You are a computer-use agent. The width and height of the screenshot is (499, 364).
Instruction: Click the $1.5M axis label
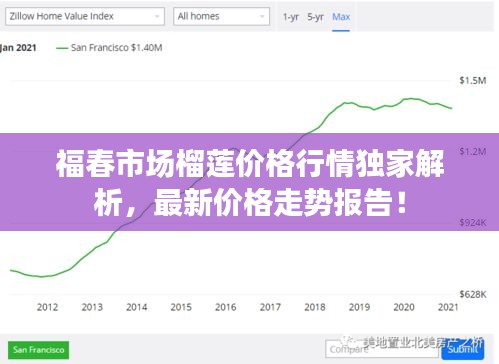point(473,80)
